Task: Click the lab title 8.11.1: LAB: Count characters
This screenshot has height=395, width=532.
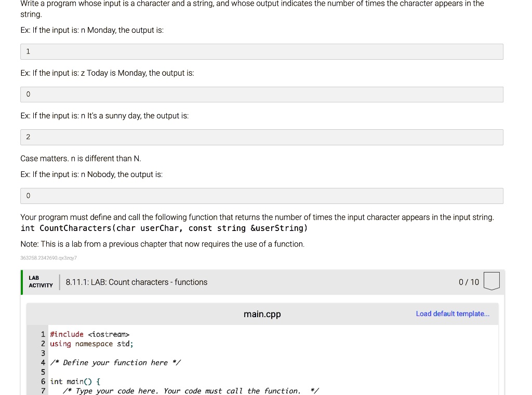Action: [137, 282]
